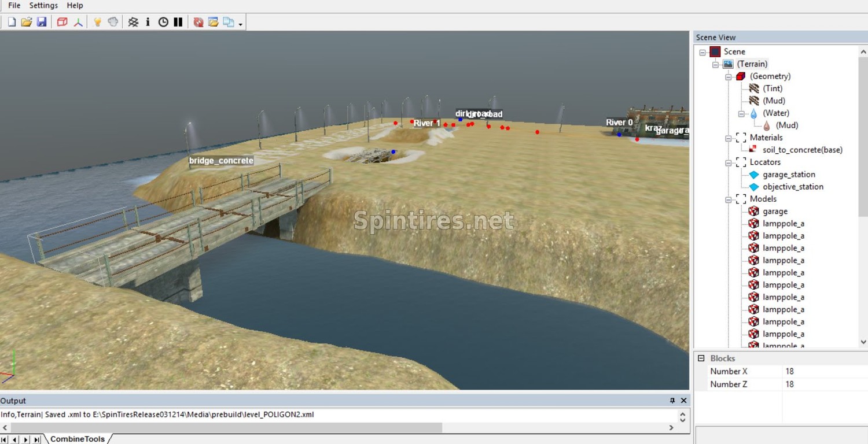The width and height of the screenshot is (868, 444).
Task: Click the Output log down arrow
Action: [x=683, y=419]
